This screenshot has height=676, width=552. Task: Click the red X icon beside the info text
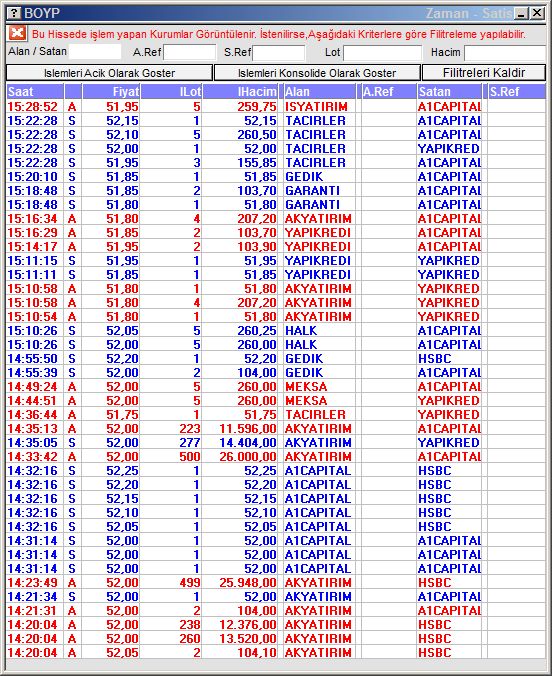click(17, 33)
